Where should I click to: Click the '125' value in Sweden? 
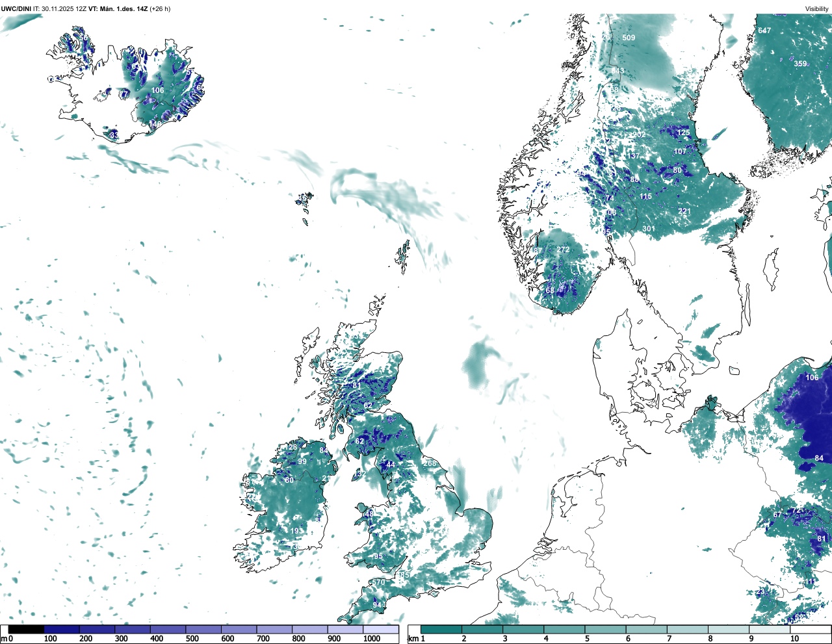coord(683,133)
